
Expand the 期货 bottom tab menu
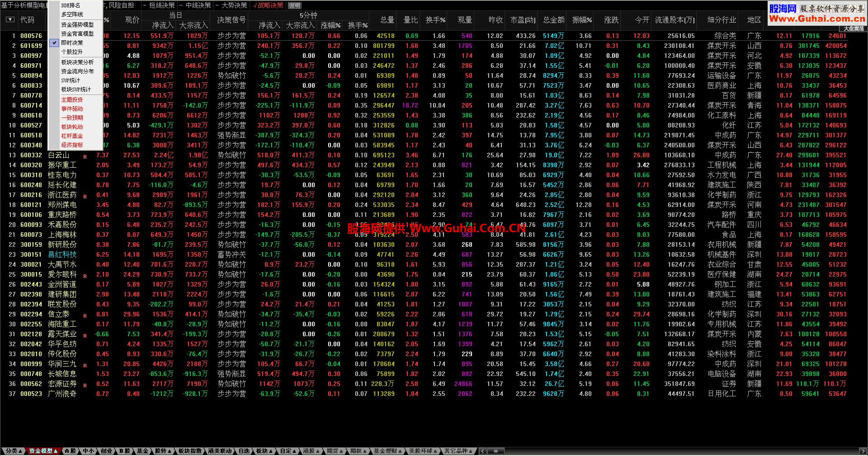pyautogui.click(x=335, y=451)
